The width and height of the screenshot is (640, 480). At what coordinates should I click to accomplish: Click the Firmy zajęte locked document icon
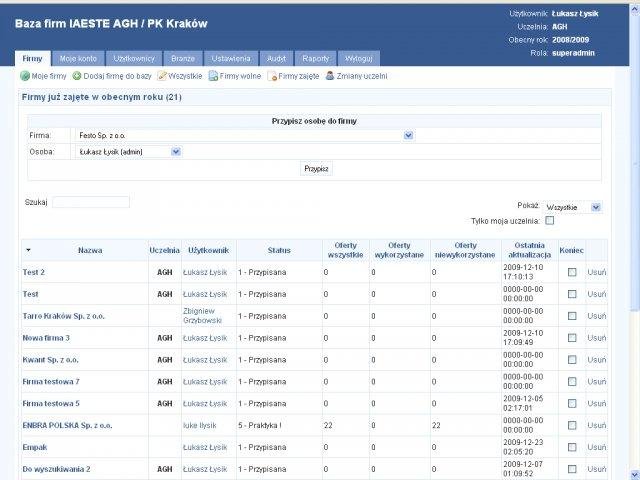pos(272,76)
